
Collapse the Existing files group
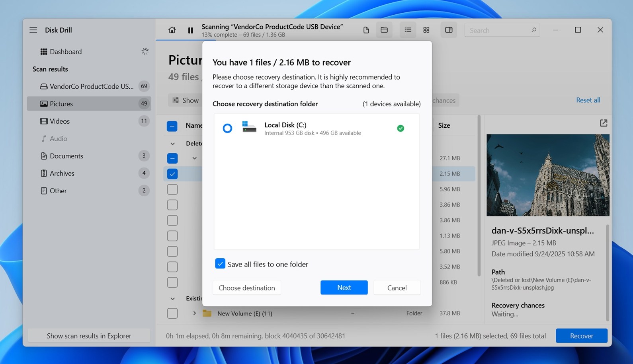[x=172, y=298]
